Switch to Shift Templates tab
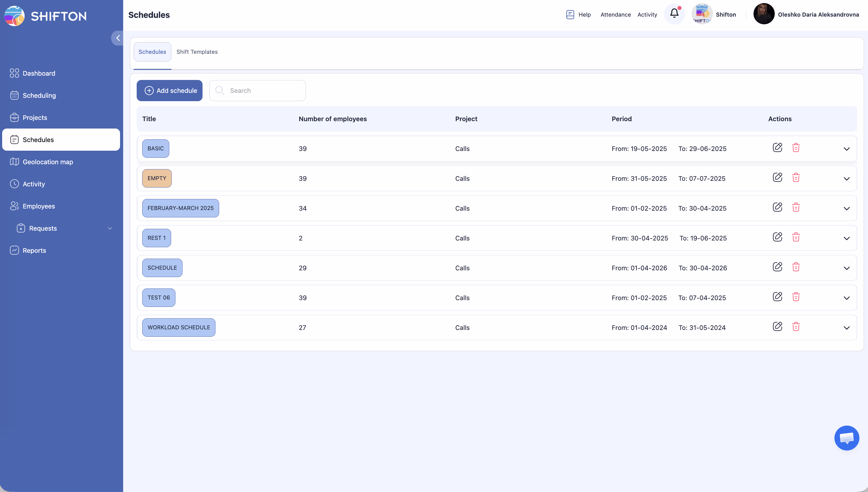 [197, 52]
